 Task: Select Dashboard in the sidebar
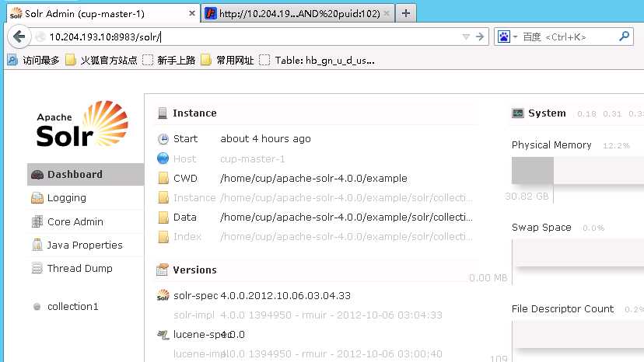pyautogui.click(x=86, y=175)
